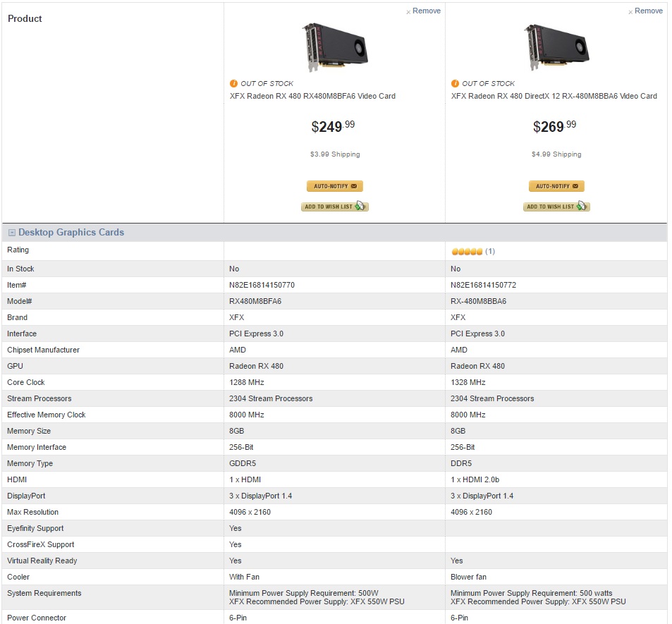The height and width of the screenshot is (624, 672).
Task: Click Auto-Notify for the $249.99 card
Action: [x=335, y=186]
